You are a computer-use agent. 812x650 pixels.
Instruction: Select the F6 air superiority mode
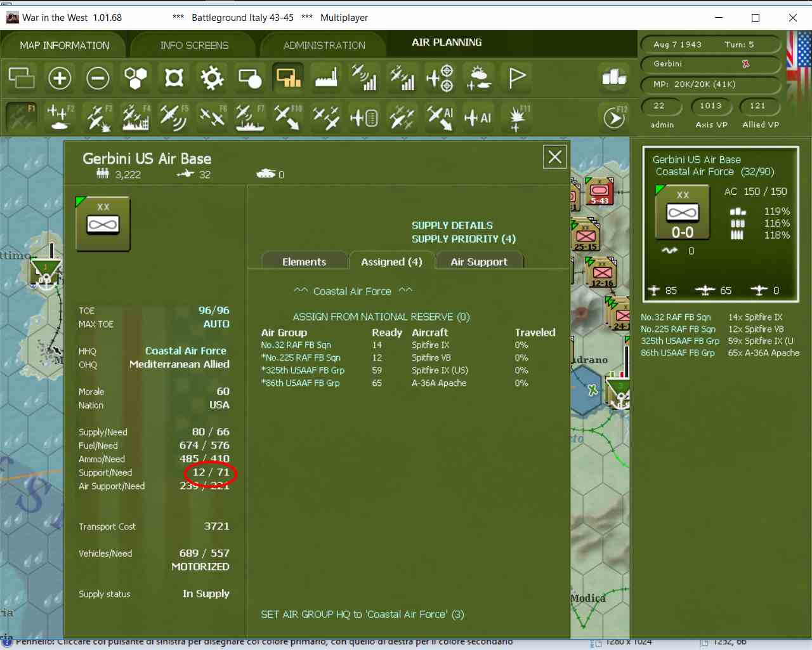point(212,117)
